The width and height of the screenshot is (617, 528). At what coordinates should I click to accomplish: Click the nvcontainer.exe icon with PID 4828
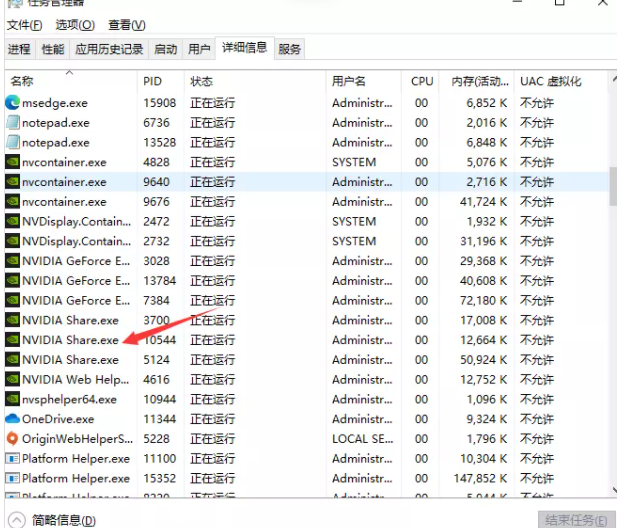13,162
